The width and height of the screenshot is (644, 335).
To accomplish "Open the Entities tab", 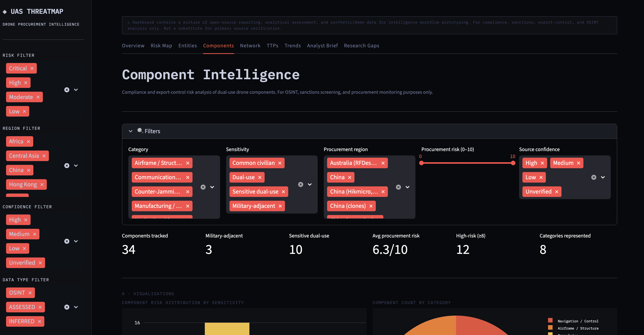I will [x=187, y=46].
